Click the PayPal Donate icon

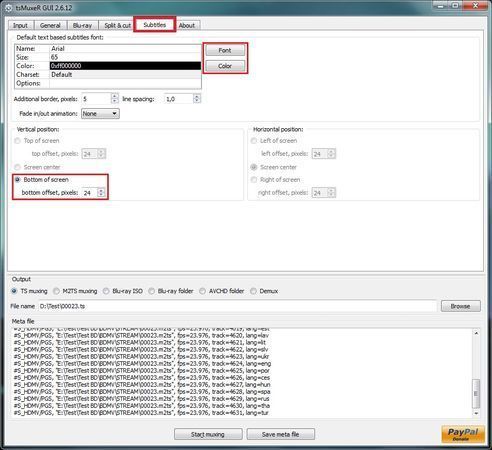[463, 434]
